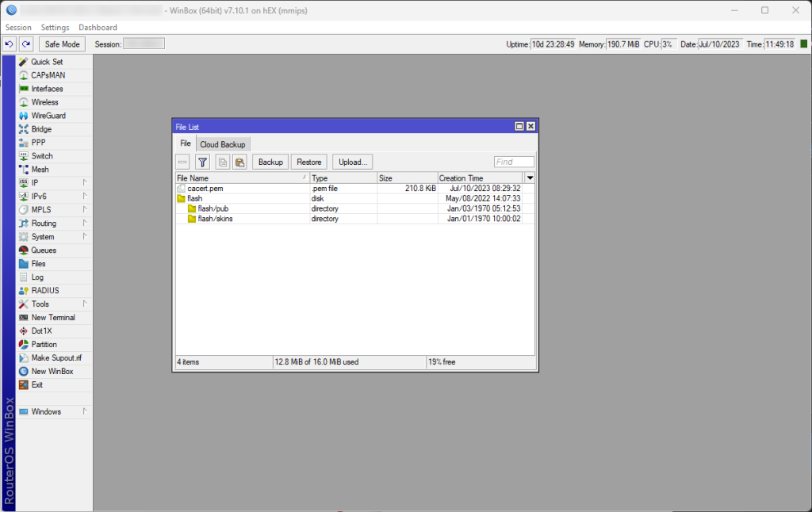Open Files sidebar entry
The height and width of the screenshot is (512, 812).
[x=55, y=263]
